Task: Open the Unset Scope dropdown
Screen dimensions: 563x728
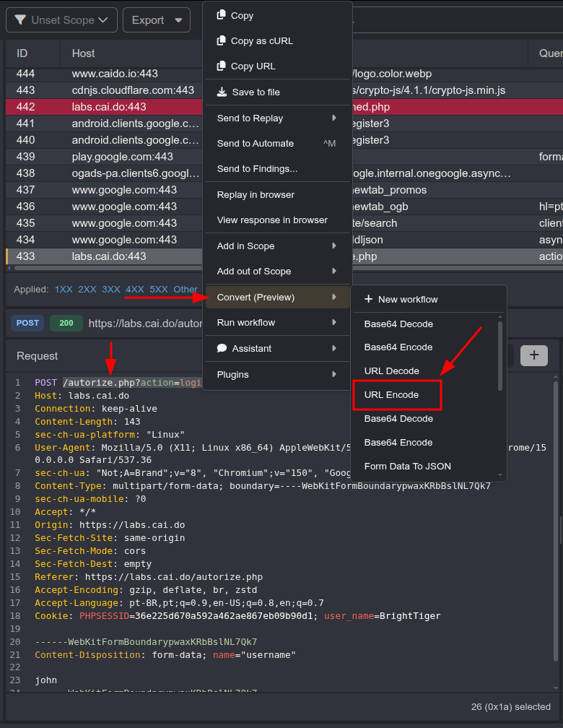Action: tap(62, 20)
